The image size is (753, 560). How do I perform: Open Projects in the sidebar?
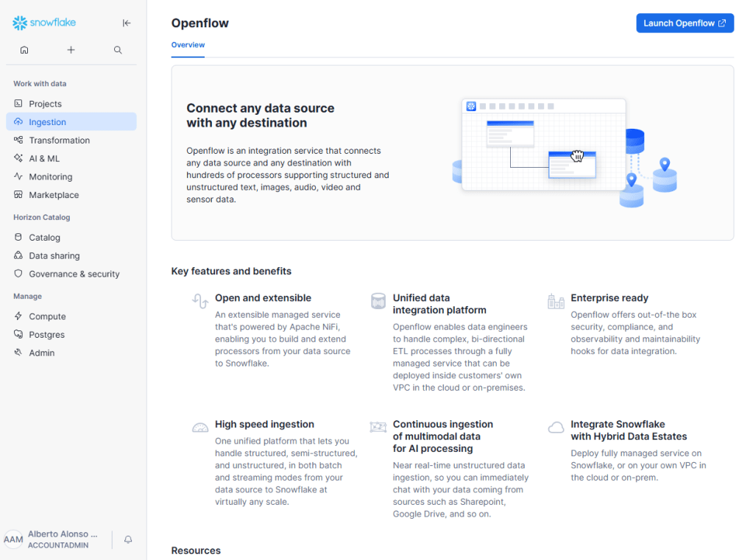coord(45,104)
